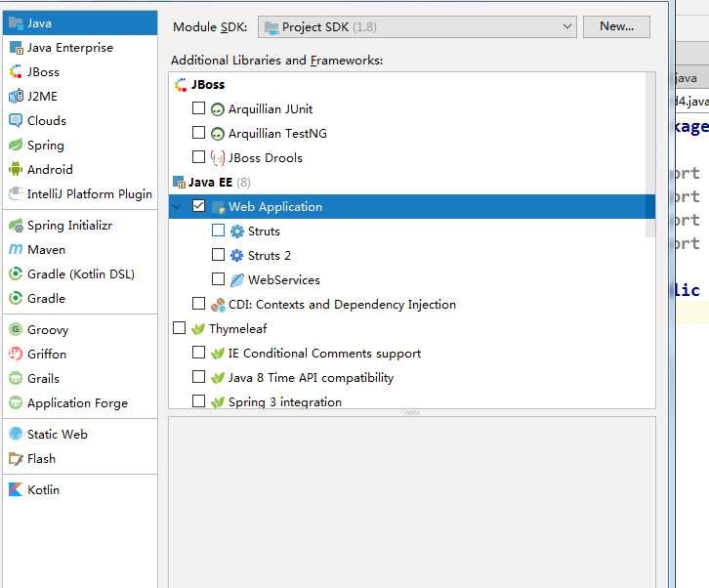This screenshot has height=588, width=709.
Task: Enable the Thymeleaf checkbox
Action: click(179, 328)
